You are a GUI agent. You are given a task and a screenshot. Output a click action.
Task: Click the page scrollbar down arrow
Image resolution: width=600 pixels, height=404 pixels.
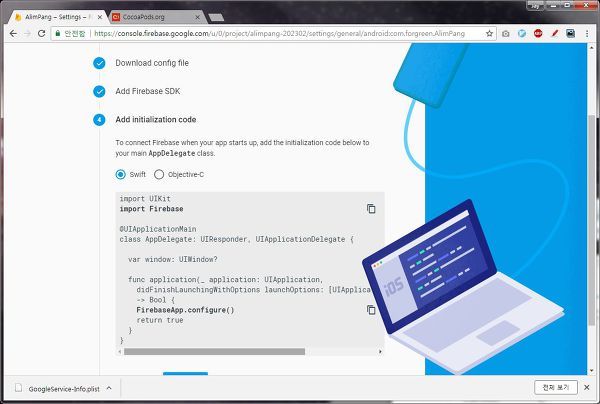592,370
